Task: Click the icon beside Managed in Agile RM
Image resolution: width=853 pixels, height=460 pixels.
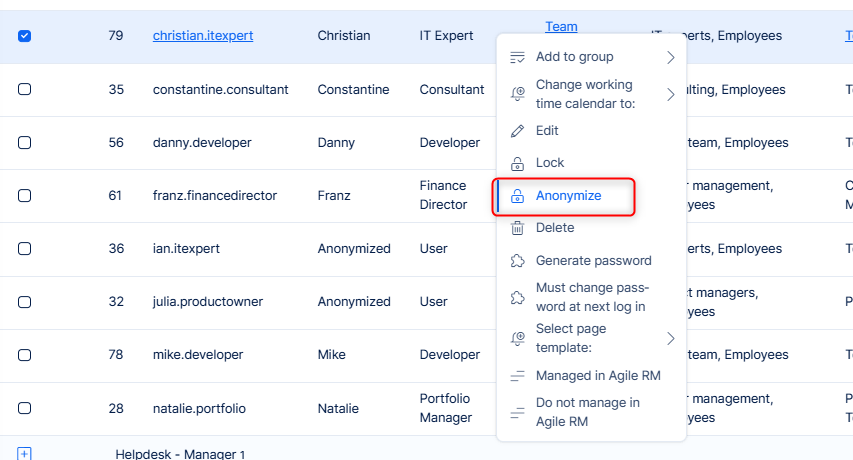Action: pos(517,376)
